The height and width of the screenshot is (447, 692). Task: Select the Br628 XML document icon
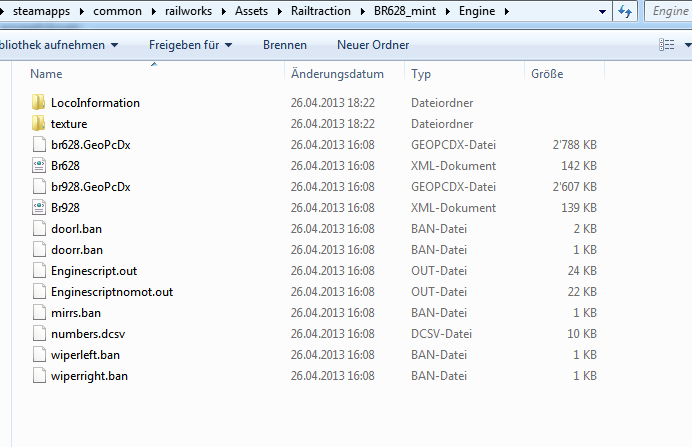(39, 165)
